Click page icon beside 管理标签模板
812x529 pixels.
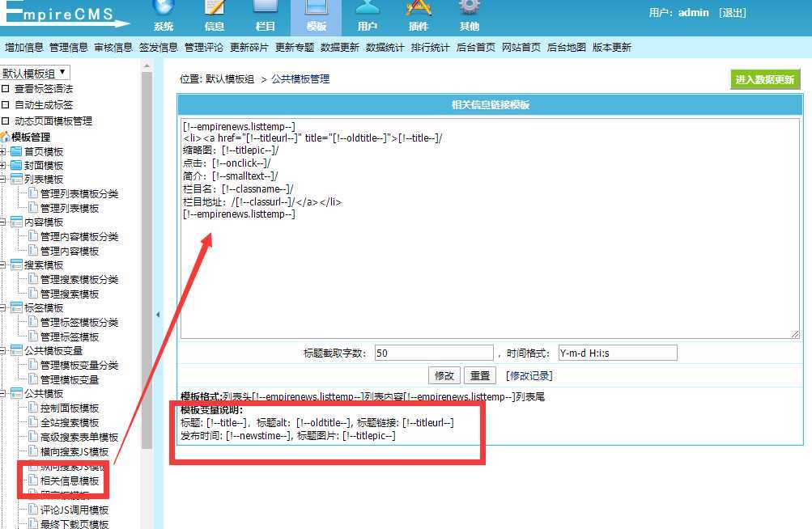33,337
